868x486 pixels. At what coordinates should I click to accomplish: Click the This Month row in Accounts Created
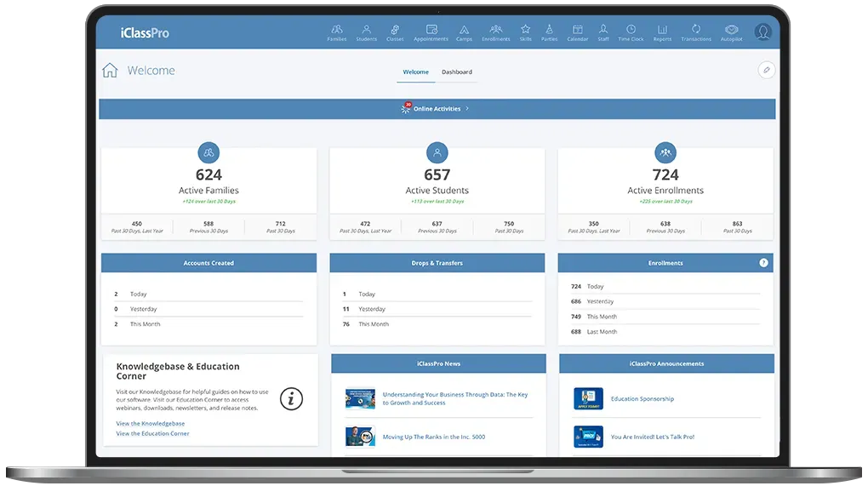tap(208, 323)
